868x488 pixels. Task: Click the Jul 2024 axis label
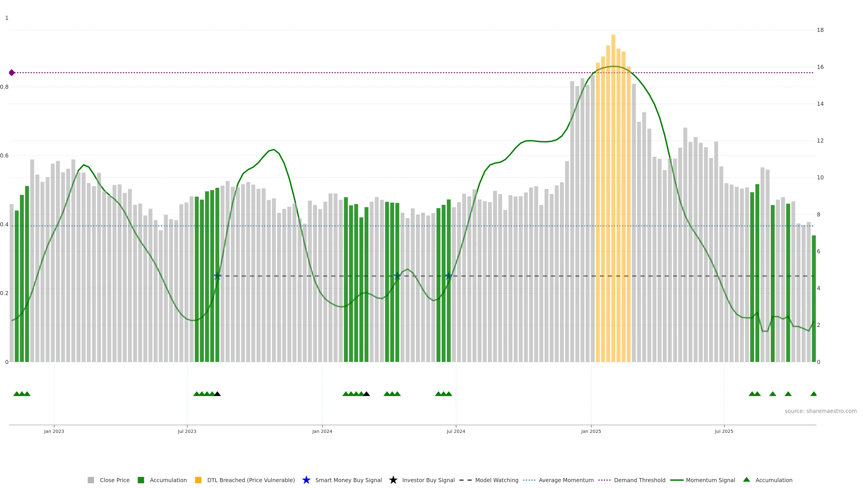(x=455, y=431)
